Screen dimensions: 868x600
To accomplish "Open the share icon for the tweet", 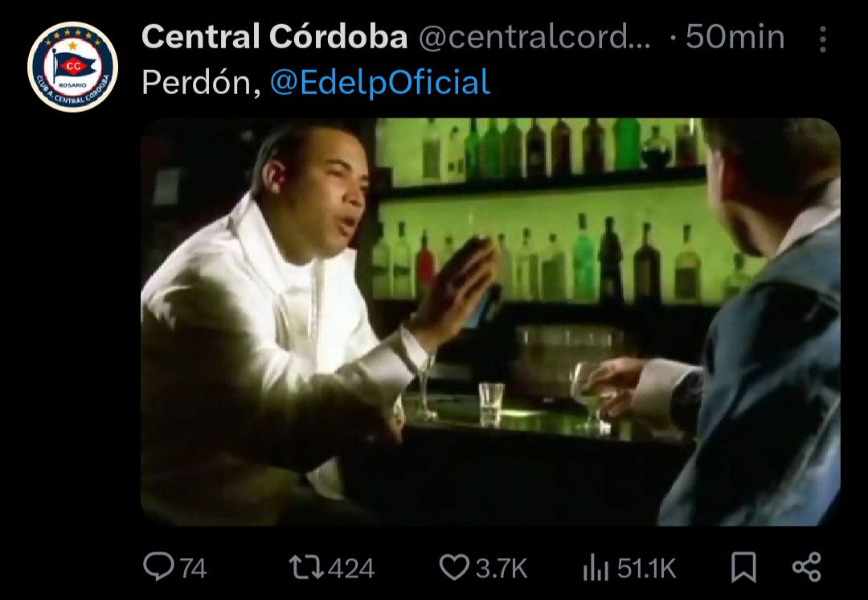I will point(807,567).
